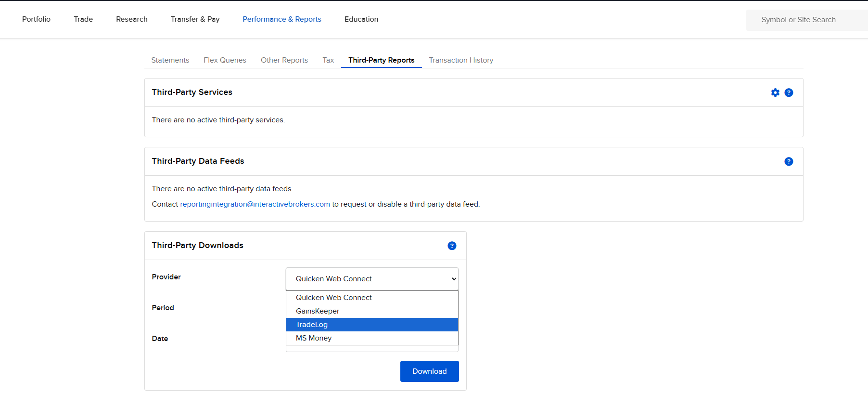
Task: Open help for Third-Party Downloads
Action: click(x=452, y=246)
